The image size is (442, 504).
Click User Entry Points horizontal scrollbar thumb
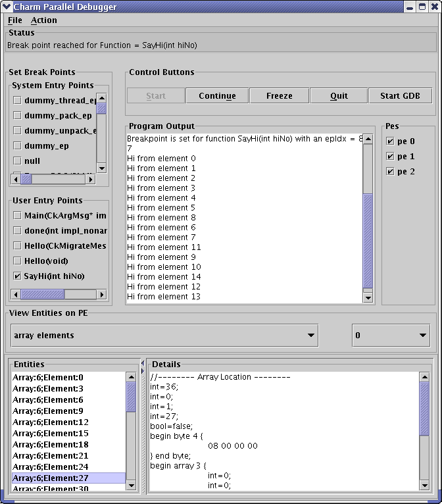[x=42, y=294]
